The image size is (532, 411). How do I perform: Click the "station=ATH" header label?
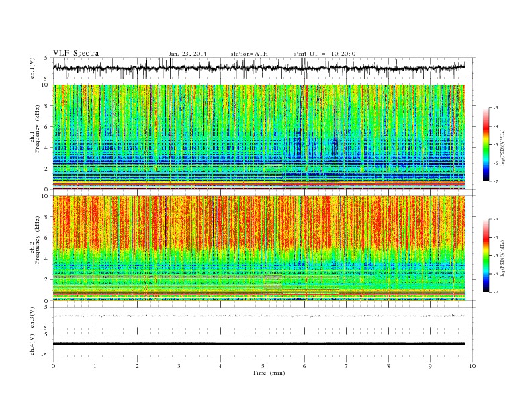click(x=249, y=54)
